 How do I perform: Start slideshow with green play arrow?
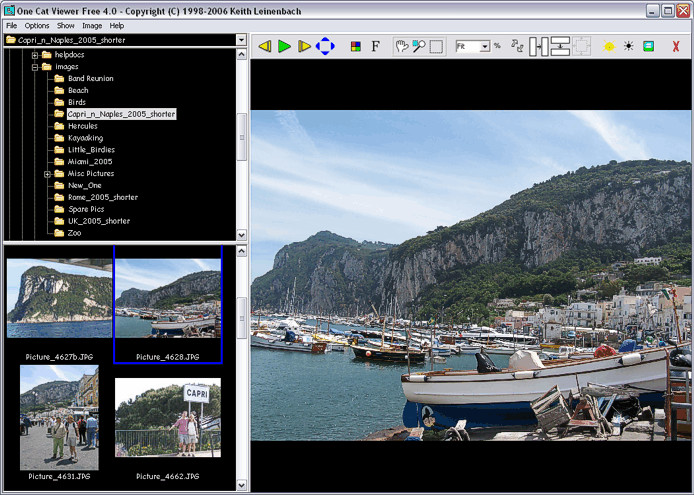tap(284, 46)
